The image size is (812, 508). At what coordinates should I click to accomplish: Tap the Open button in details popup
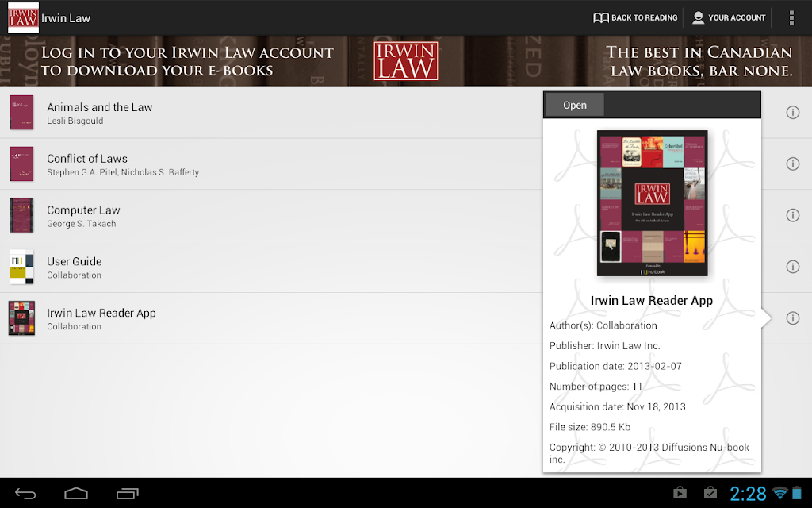[x=575, y=105]
